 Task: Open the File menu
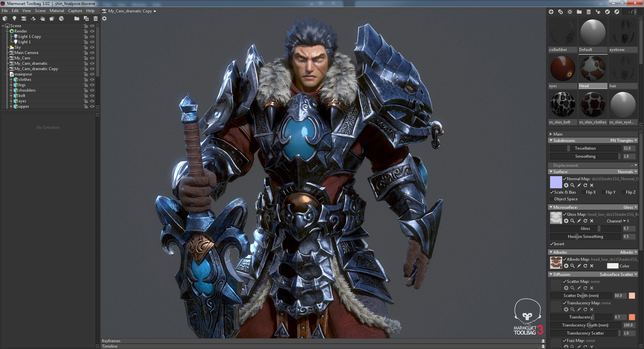click(x=5, y=11)
